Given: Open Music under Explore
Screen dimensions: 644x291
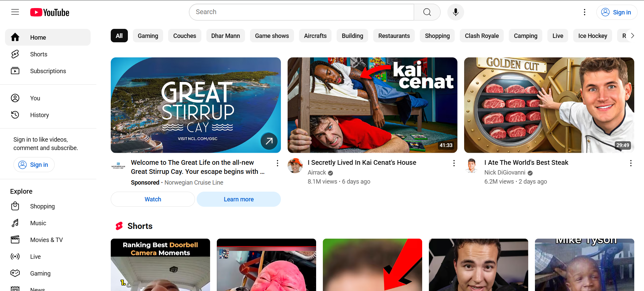Looking at the screenshot, I should coord(48,223).
